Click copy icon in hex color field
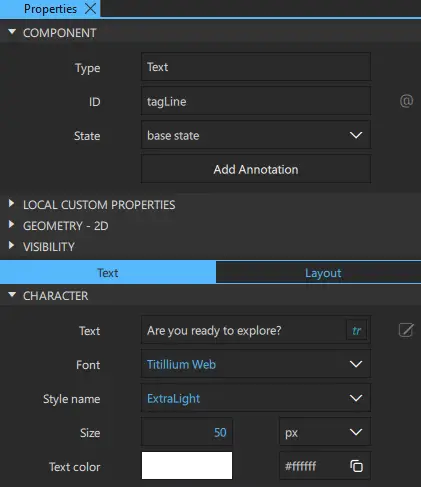421x487 pixels. pos(356,466)
